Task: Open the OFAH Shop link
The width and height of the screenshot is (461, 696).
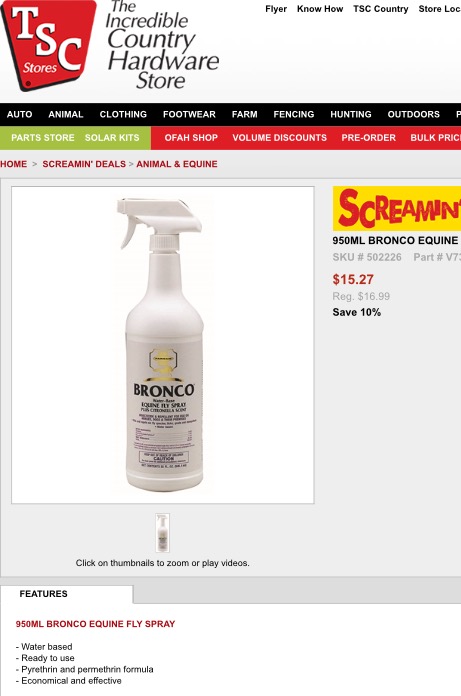Action: click(x=191, y=138)
